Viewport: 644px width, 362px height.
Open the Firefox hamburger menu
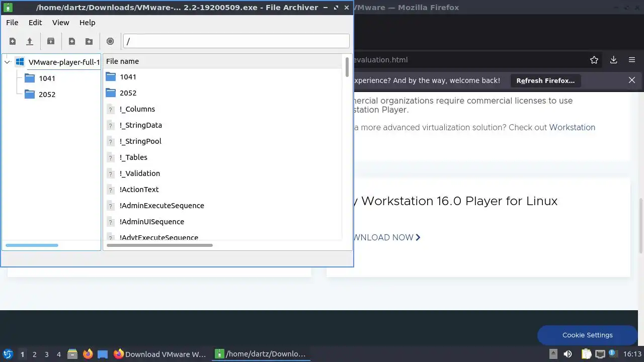(632, 60)
